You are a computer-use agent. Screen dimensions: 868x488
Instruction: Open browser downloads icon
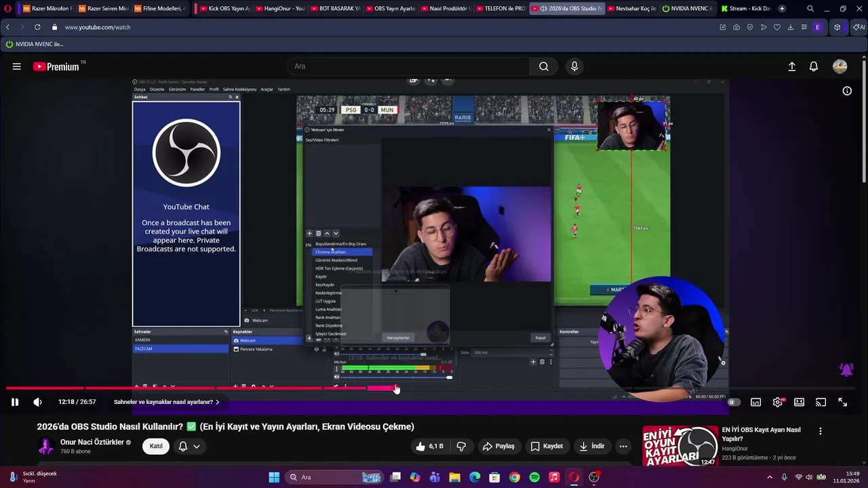coord(791,27)
